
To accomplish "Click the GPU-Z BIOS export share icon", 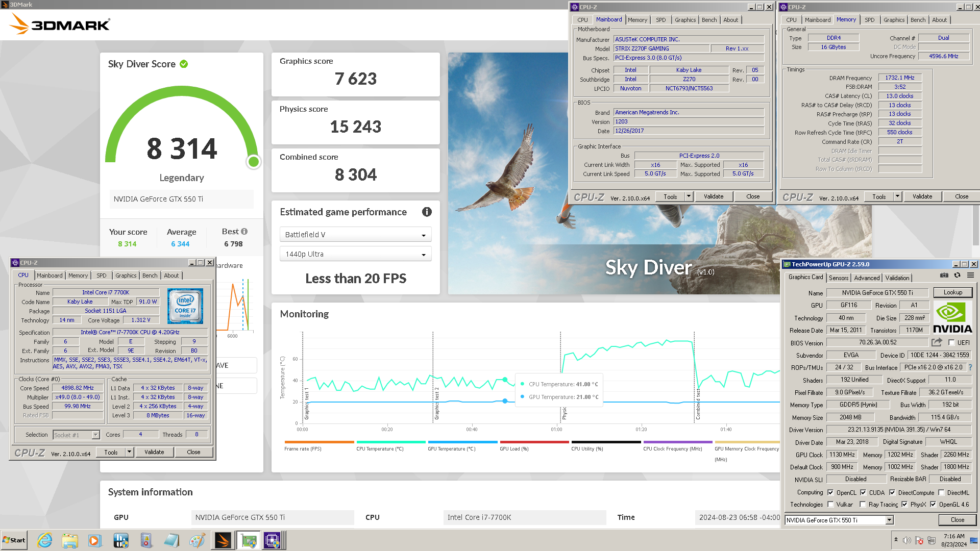I will pos(937,342).
